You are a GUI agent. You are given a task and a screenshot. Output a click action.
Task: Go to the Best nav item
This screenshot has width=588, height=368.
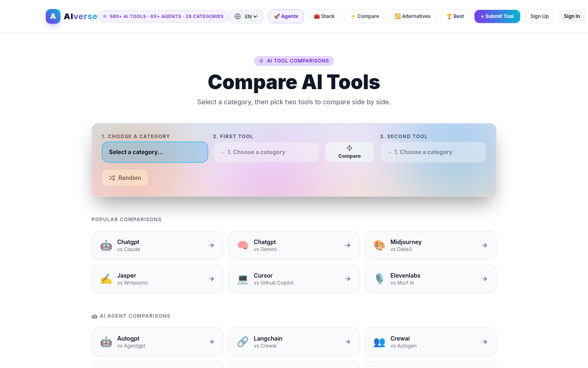[x=455, y=16]
